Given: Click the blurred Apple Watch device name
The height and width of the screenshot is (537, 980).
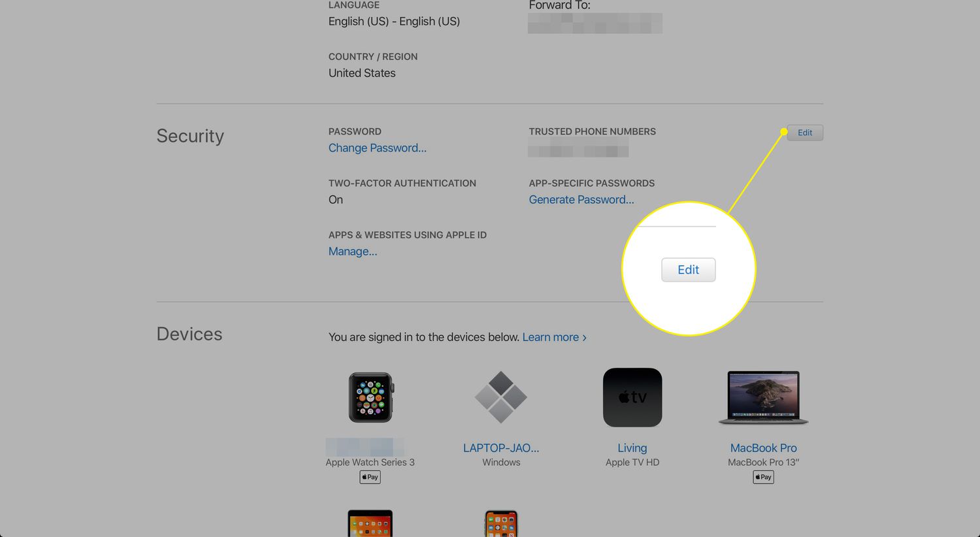Looking at the screenshot, I should point(365,447).
